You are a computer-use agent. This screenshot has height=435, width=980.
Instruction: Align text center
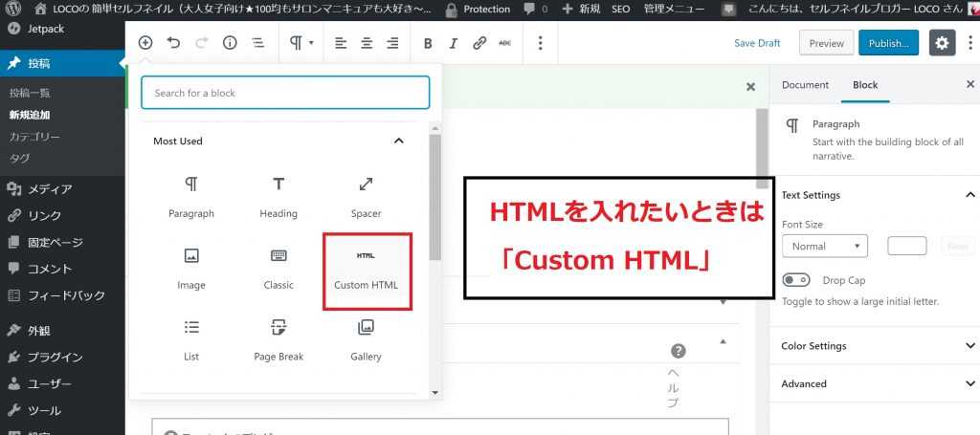[367, 43]
